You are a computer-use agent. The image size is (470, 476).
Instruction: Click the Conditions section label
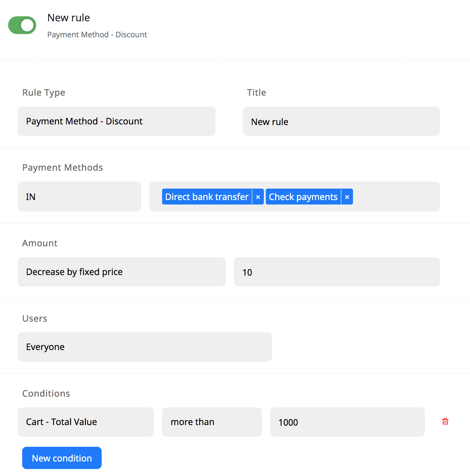(46, 394)
